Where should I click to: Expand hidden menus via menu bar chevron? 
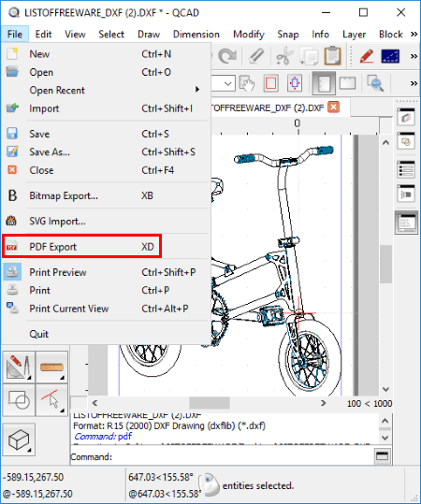[x=414, y=34]
